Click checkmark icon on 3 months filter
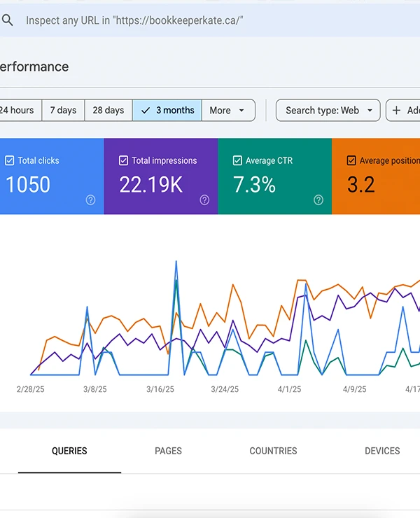 pos(146,111)
